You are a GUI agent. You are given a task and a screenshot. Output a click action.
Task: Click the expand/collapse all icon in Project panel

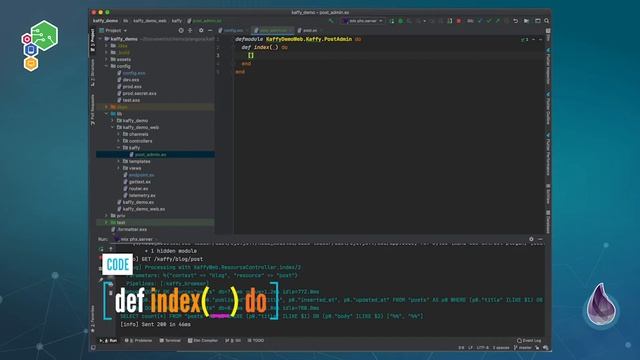click(190, 31)
